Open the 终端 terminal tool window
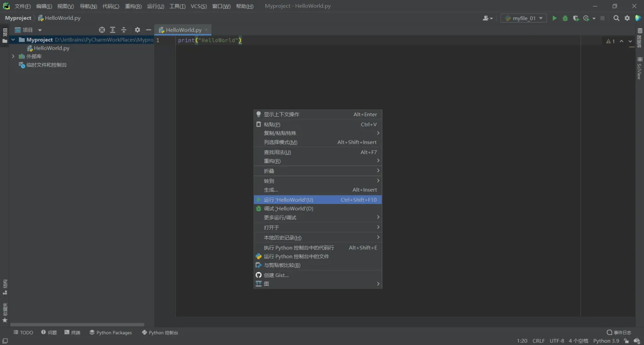This screenshot has width=644, height=345. [x=73, y=333]
